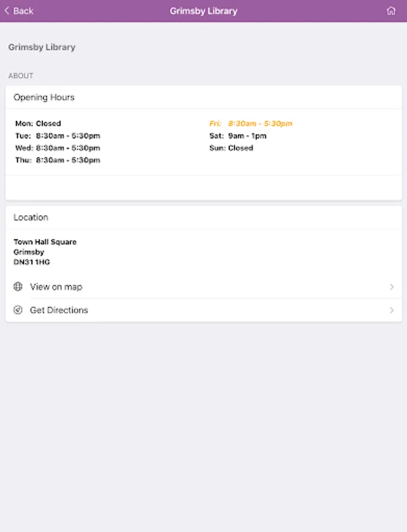Click the chevron on the View on map row
407x532 pixels.
(392, 287)
